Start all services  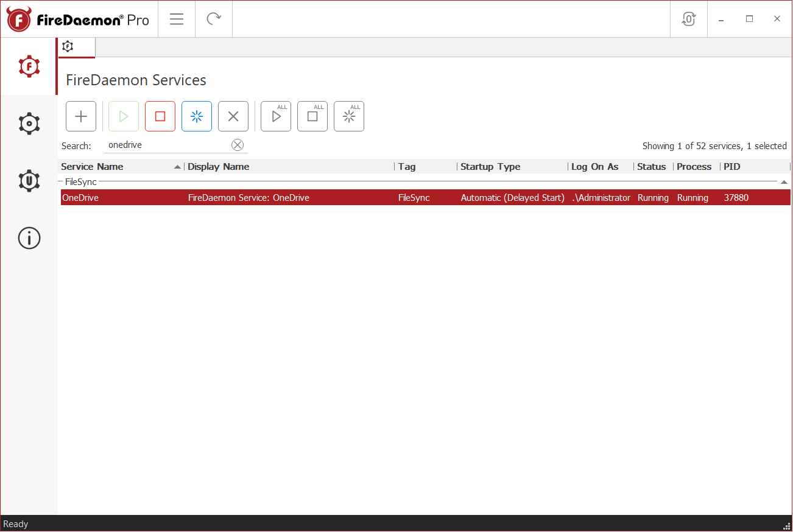276,116
